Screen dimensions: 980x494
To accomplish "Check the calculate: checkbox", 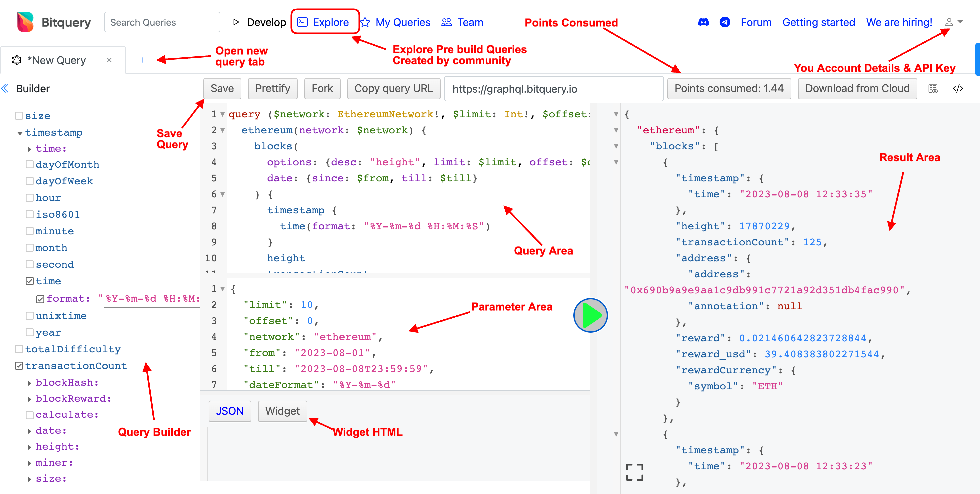I will (x=30, y=415).
